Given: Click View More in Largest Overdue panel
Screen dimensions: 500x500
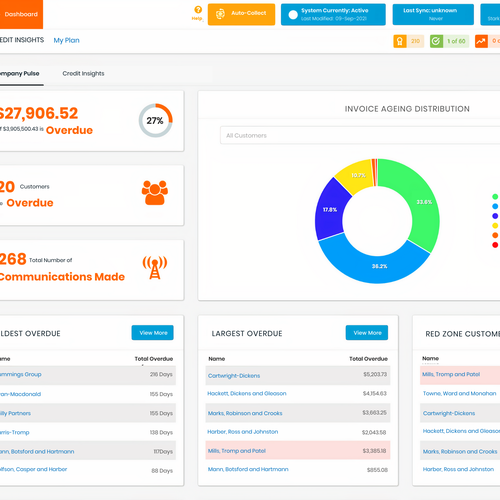Looking at the screenshot, I should tap(367, 333).
